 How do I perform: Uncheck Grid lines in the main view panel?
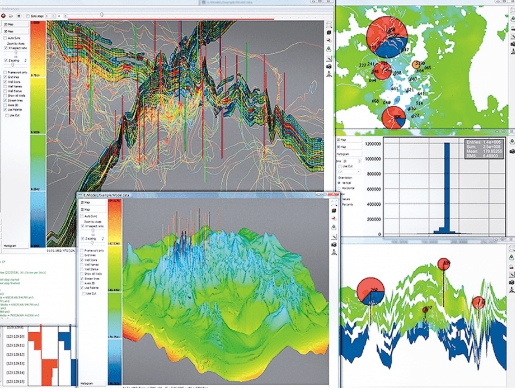[5, 77]
